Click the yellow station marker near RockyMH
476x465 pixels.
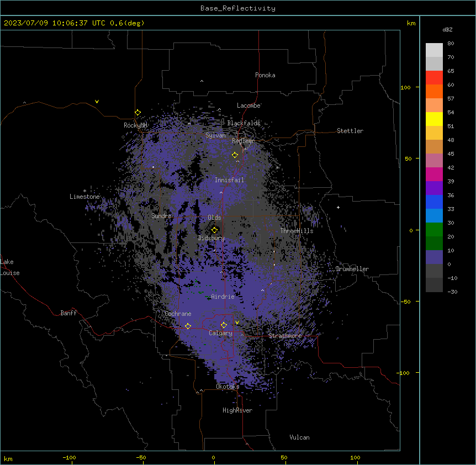[138, 113]
